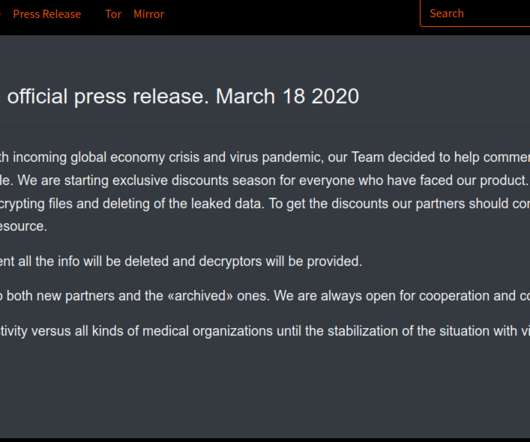Open the Mirror navigation link

[x=148, y=14]
